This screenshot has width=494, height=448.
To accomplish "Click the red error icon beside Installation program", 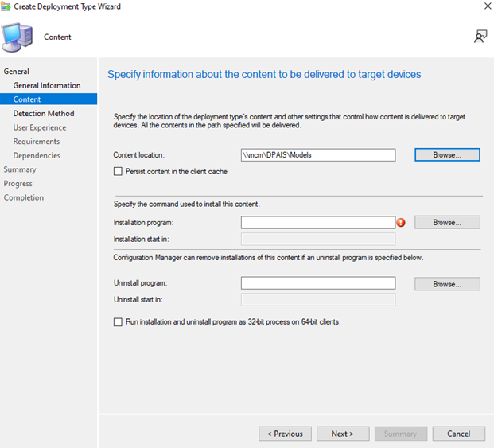I will 401,223.
